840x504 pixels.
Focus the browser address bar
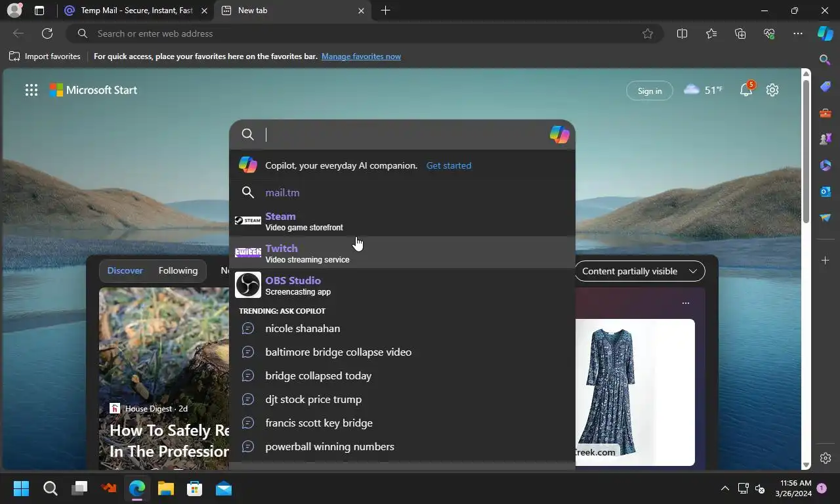click(364, 33)
